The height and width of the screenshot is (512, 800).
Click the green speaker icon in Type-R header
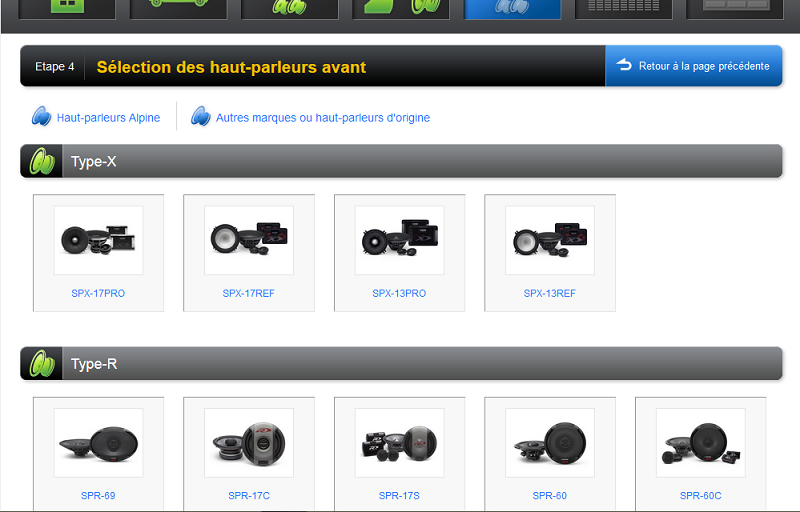(41, 364)
